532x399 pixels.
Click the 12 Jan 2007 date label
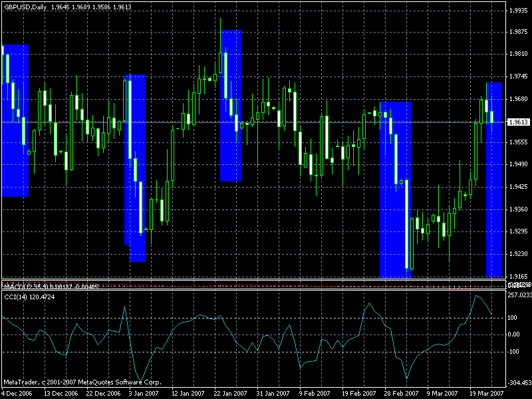188,394
